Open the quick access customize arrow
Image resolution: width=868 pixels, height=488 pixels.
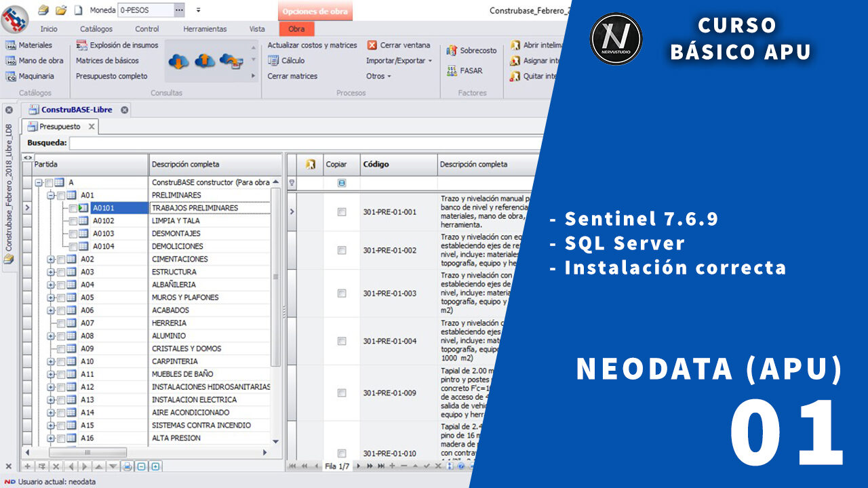coord(198,10)
